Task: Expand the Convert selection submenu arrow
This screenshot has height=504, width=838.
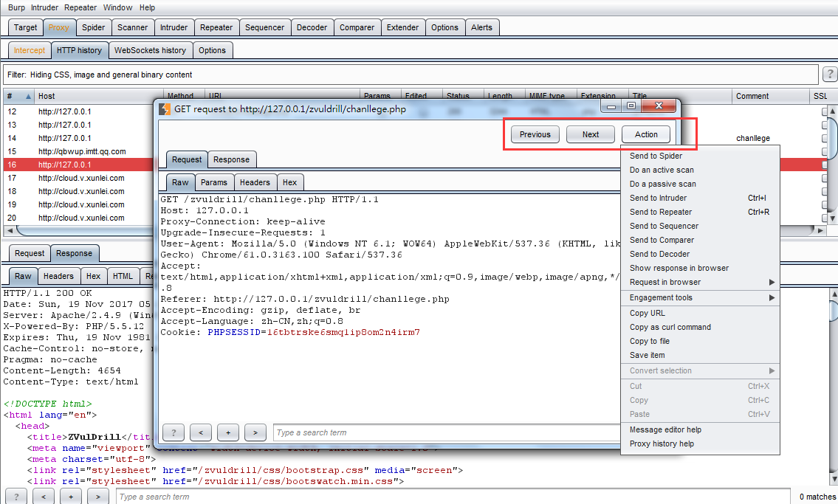Action: point(772,370)
